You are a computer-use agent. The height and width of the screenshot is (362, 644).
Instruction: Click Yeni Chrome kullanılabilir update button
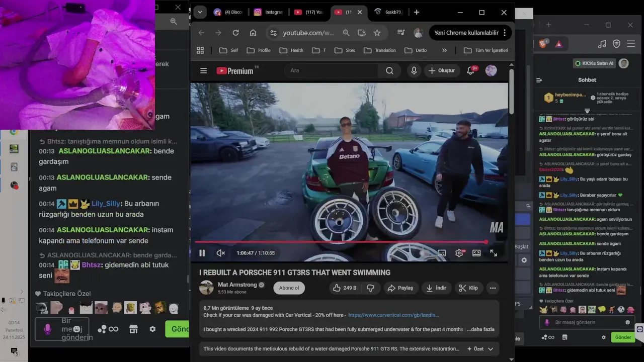pos(470,33)
